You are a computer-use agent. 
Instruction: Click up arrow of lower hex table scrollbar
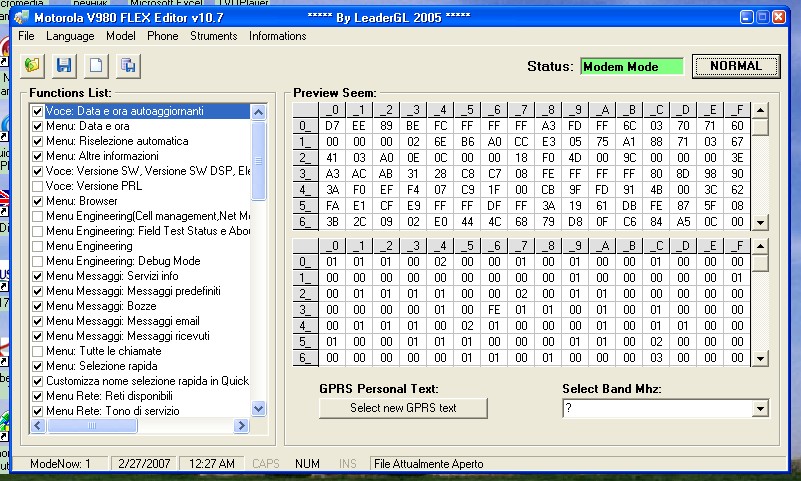click(760, 246)
